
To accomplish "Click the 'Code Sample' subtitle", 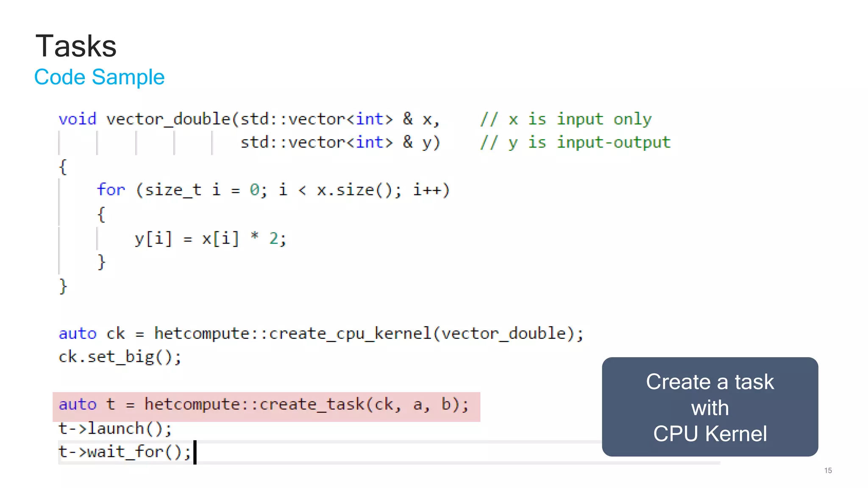I will click(x=99, y=77).
